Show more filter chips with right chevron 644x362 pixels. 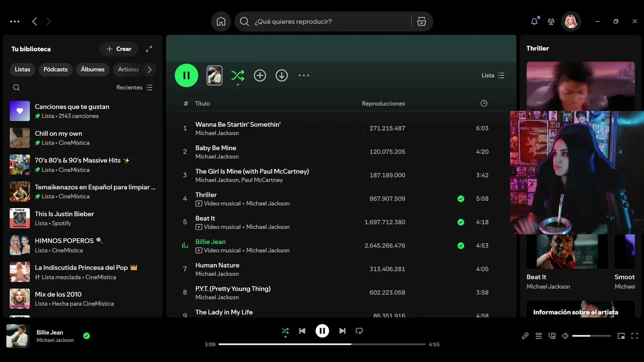[149, 69]
